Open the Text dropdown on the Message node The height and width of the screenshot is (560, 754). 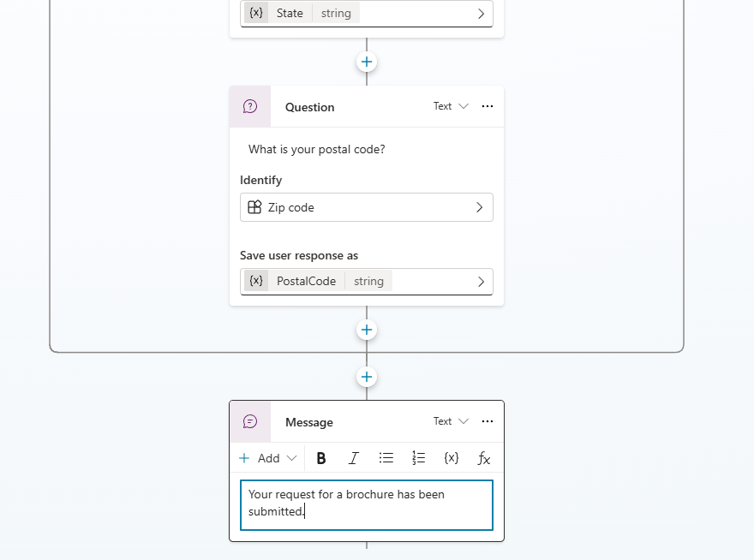pos(450,421)
